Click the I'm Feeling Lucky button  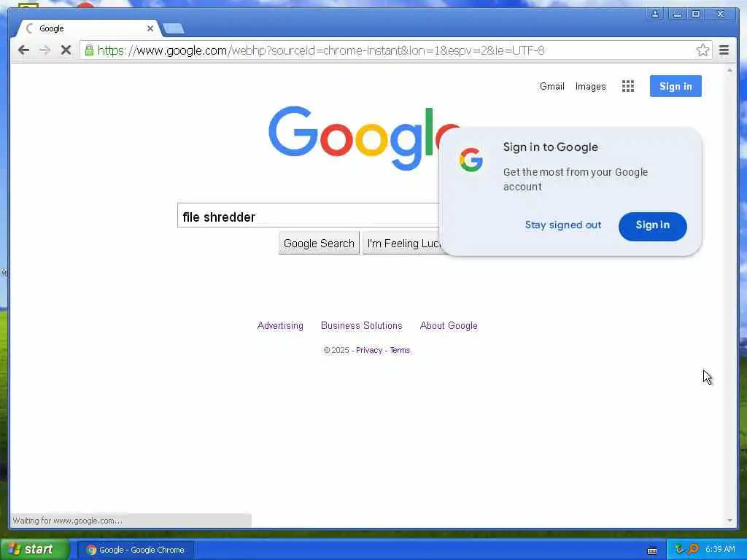coord(404,244)
